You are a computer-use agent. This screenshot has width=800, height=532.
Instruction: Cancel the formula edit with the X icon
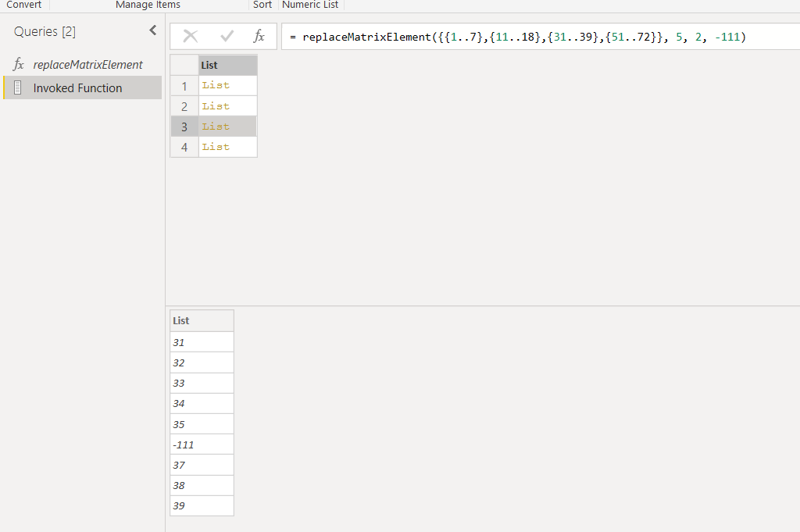pos(191,36)
